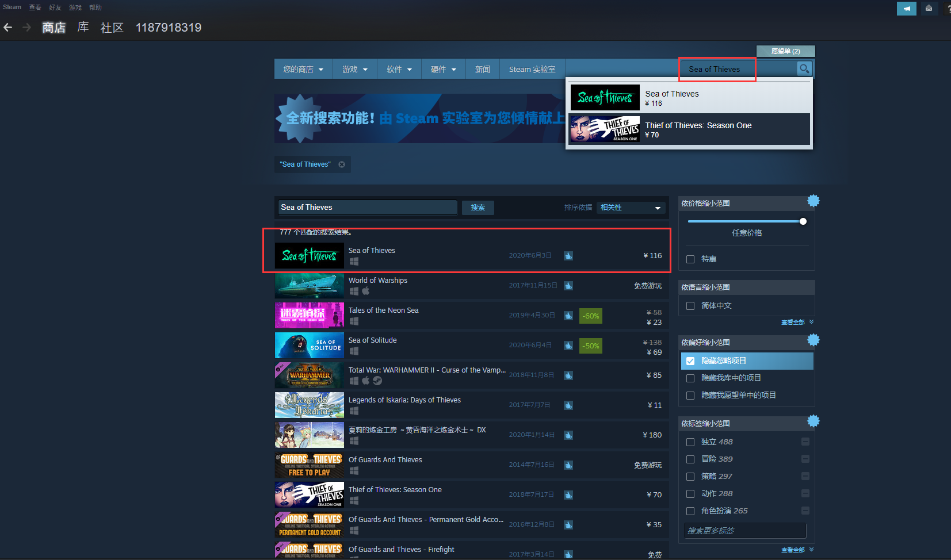Click wishlist icon on Tales of the Neon Sea row
Image resolution: width=951 pixels, height=560 pixels.
(x=568, y=316)
